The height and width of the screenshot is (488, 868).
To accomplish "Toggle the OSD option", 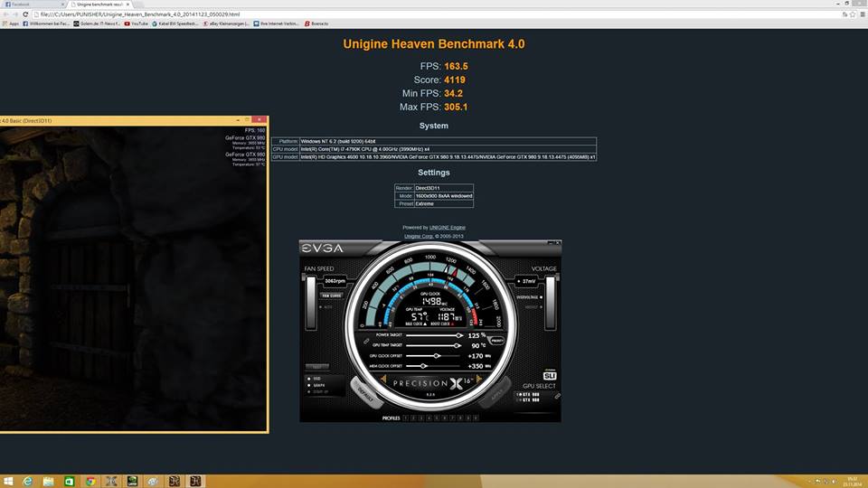I will point(315,379).
